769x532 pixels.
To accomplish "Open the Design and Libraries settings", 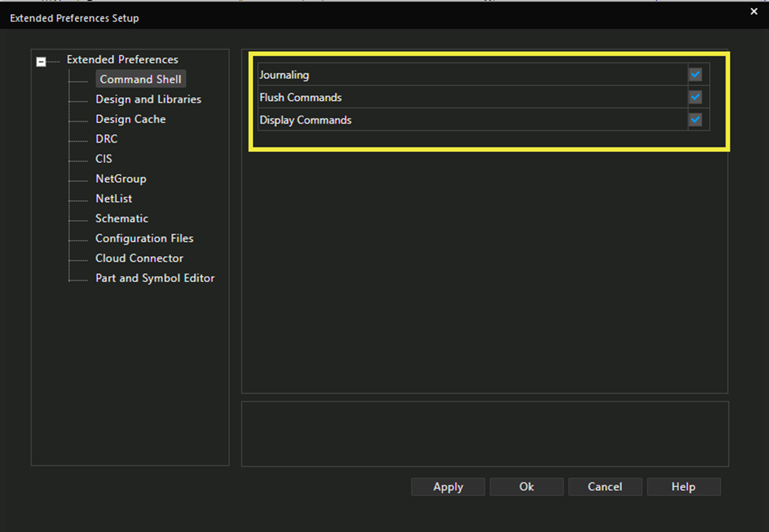I will tap(147, 99).
